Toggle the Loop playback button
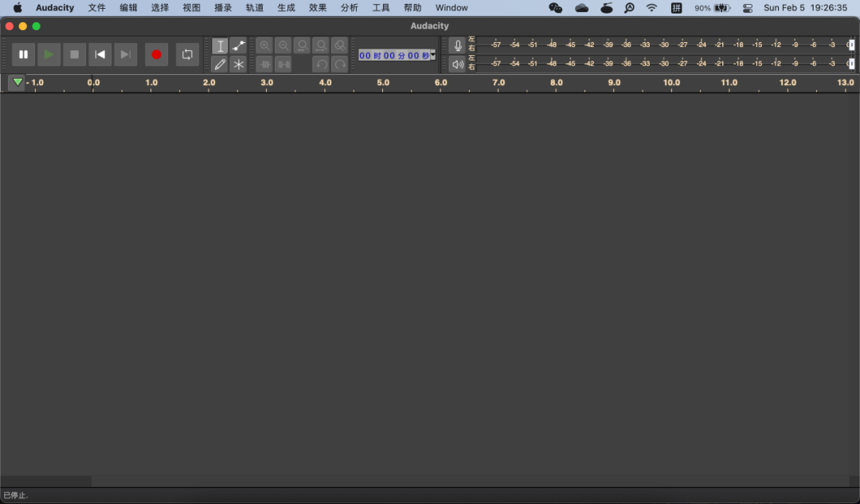The image size is (860, 504). [x=188, y=54]
